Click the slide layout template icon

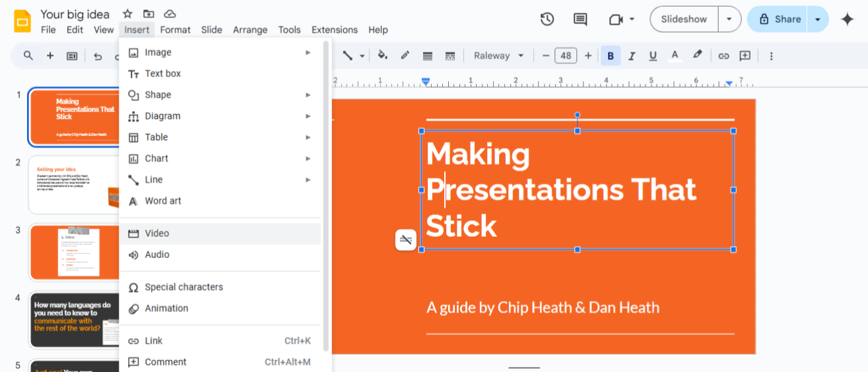click(72, 56)
